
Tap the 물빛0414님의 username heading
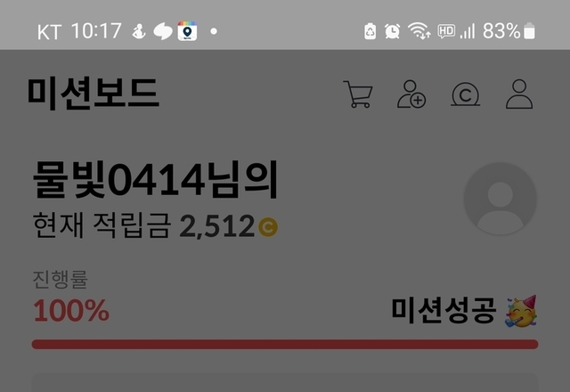[155, 180]
